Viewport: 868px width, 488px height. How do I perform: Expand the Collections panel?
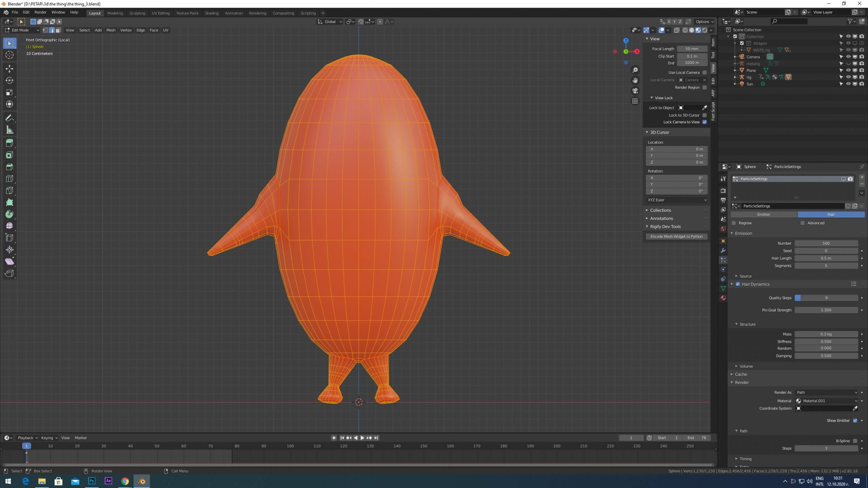(660, 210)
